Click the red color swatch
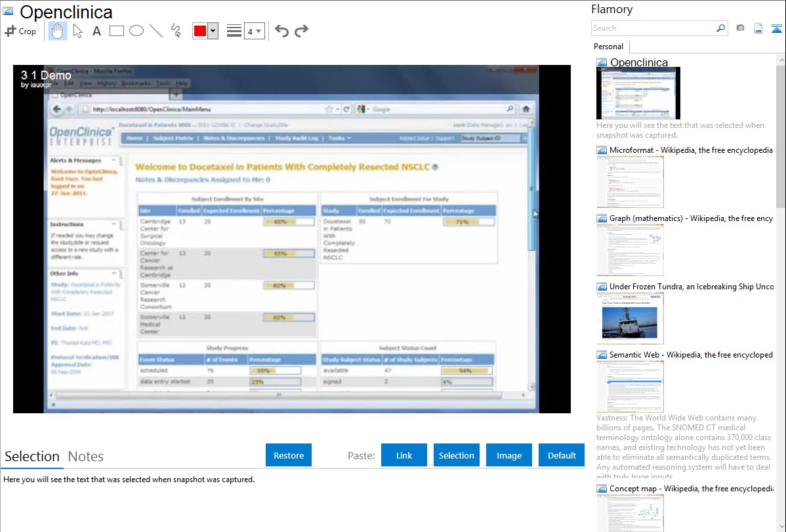786x532 pixels. (x=200, y=31)
